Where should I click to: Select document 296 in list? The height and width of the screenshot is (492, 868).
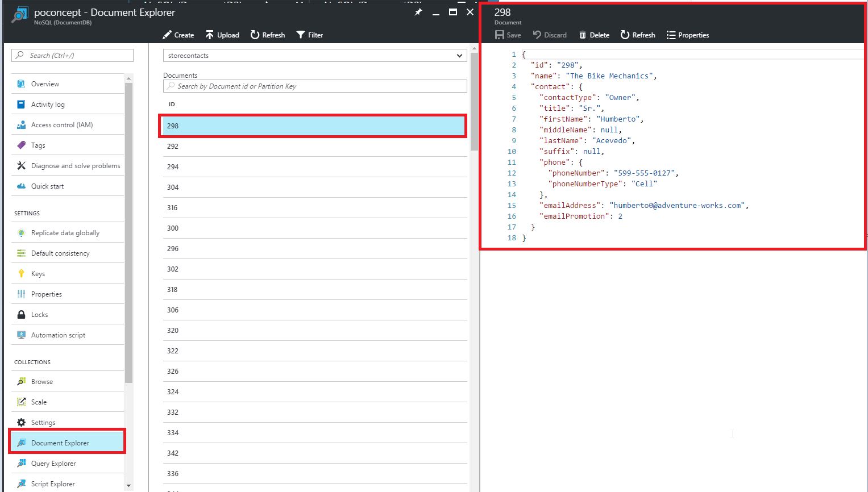[x=315, y=249]
